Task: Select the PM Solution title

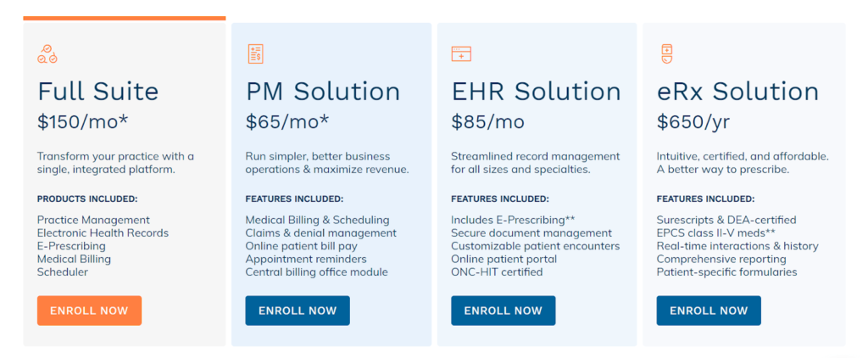Action: 323,92
